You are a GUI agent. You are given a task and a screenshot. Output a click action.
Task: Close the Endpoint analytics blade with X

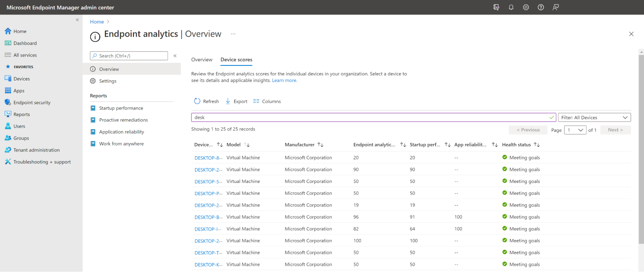631,34
